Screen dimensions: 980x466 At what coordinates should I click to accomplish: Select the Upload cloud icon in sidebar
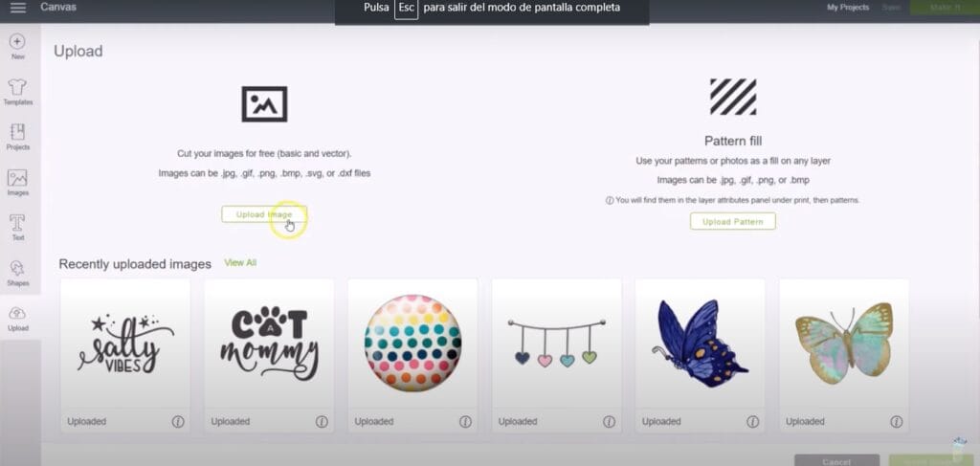point(17,314)
